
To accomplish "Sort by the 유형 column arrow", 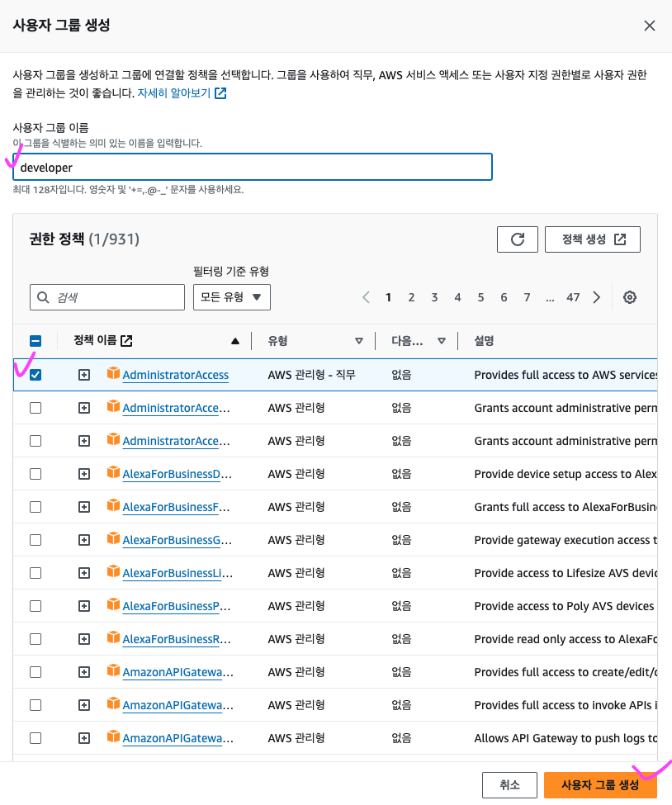I will (359, 341).
